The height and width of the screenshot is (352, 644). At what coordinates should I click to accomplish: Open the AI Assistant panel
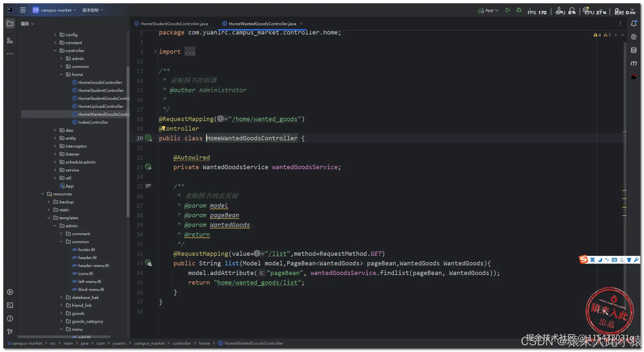[634, 37]
